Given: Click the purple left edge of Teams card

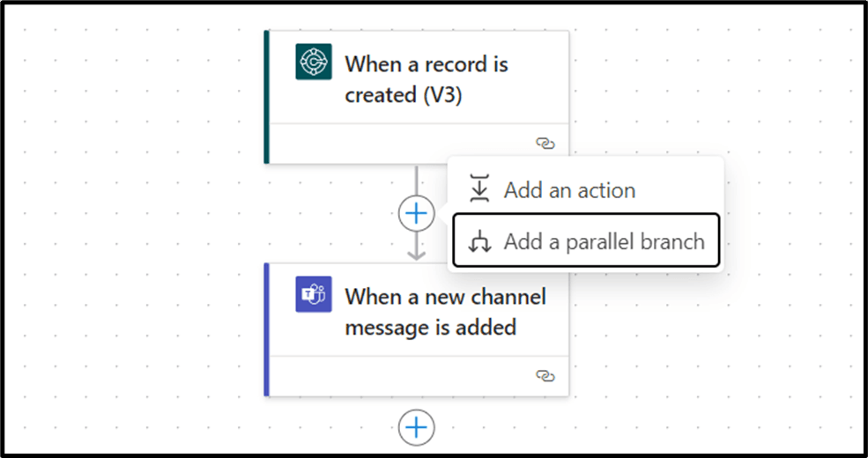Looking at the screenshot, I should (266, 329).
